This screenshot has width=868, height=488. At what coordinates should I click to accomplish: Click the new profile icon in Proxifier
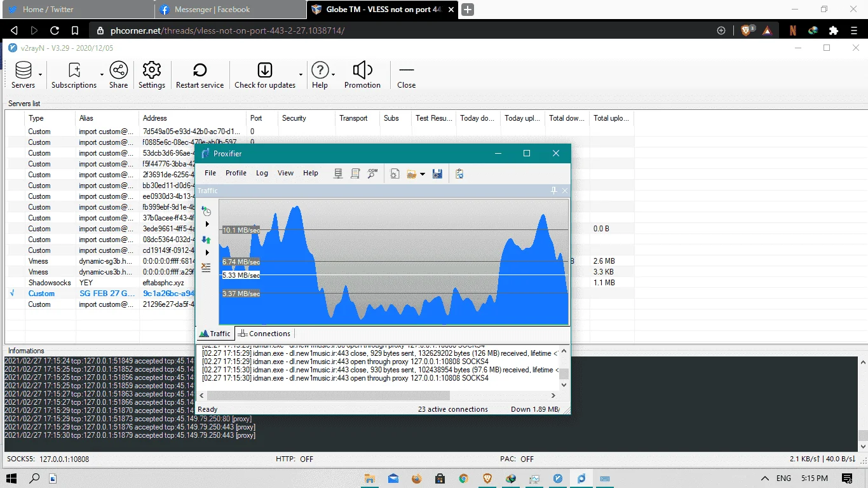tap(395, 173)
